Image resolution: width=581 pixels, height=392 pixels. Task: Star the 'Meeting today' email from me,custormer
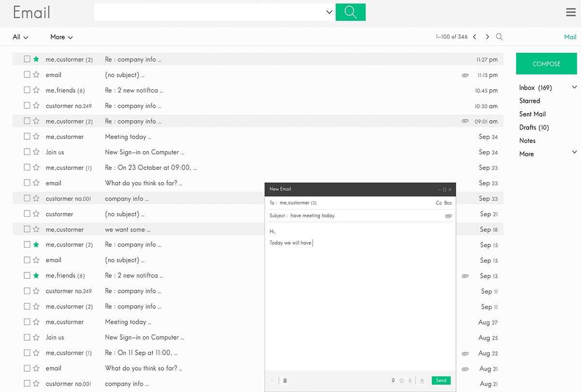pos(36,136)
